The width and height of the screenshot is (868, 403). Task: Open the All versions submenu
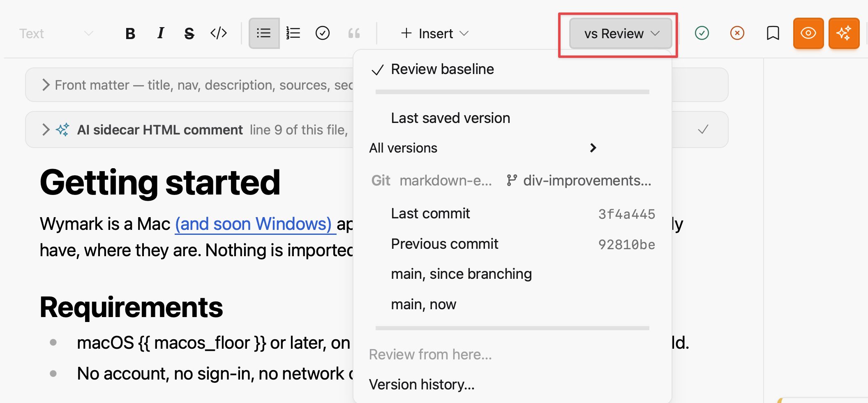pyautogui.click(x=512, y=148)
